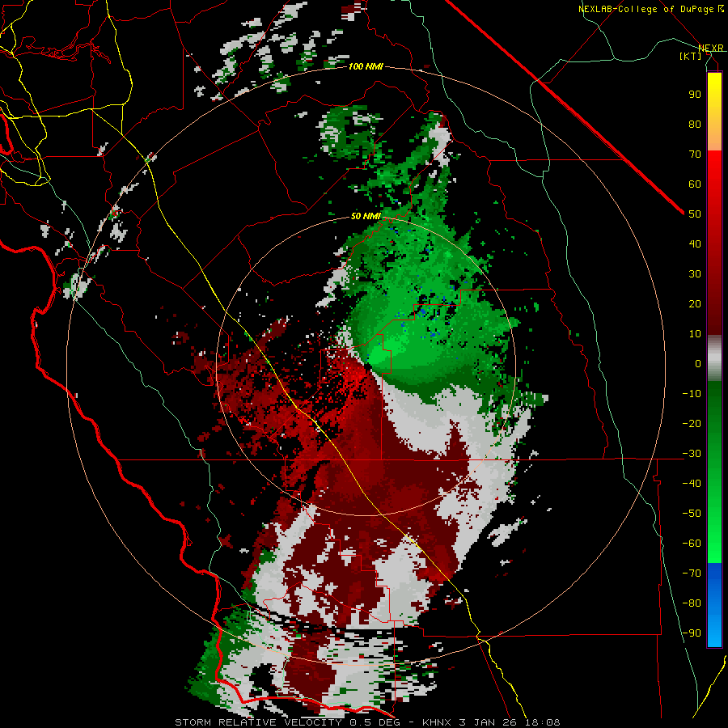Click the -10 value on the velocity scale
Image resolution: width=728 pixels, height=728 pixels.
click(692, 394)
